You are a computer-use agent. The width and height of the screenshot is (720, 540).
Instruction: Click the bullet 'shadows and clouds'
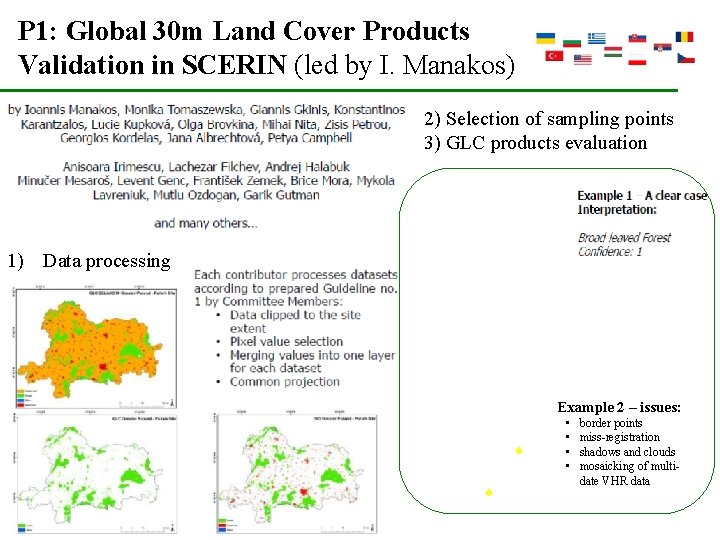click(627, 452)
